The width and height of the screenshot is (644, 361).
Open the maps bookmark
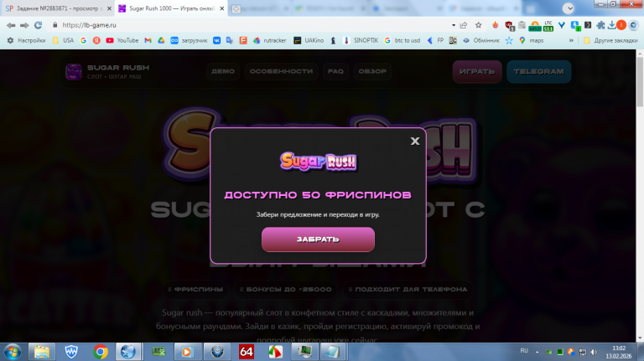pyautogui.click(x=531, y=40)
